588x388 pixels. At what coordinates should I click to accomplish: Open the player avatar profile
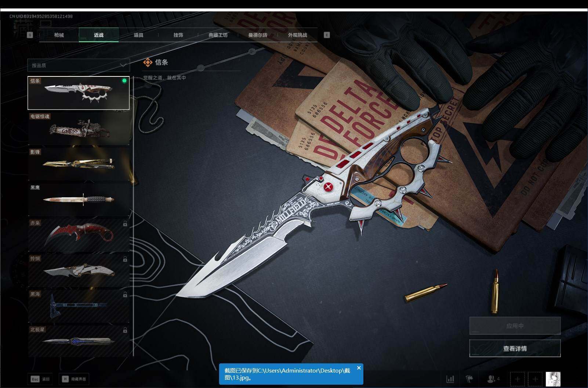coord(553,379)
